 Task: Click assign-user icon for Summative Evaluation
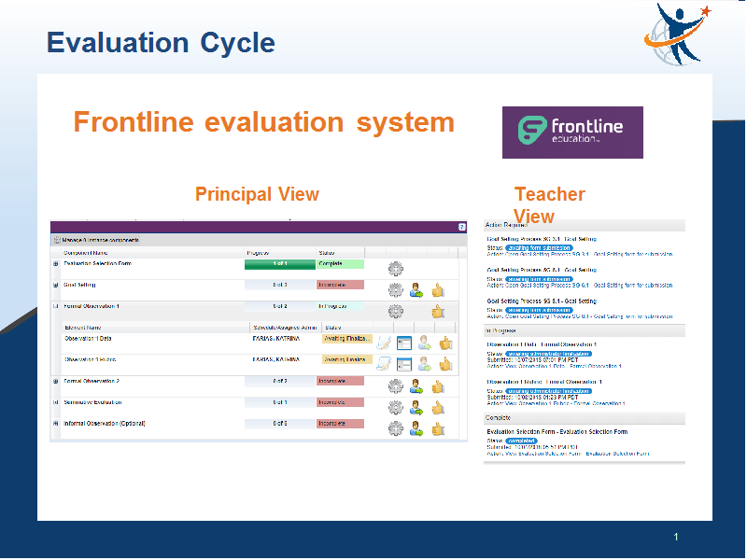[416, 408]
